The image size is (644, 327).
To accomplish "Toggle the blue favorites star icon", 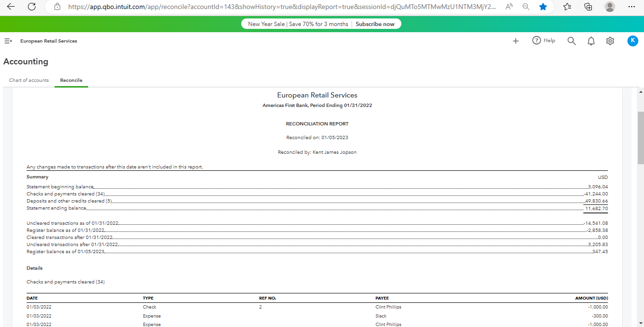I will 543,7.
